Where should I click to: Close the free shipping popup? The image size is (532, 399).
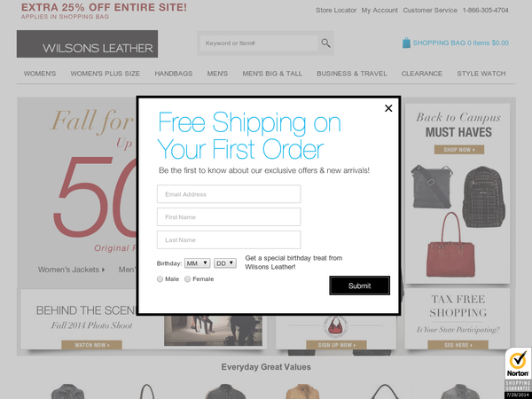pyautogui.click(x=388, y=108)
